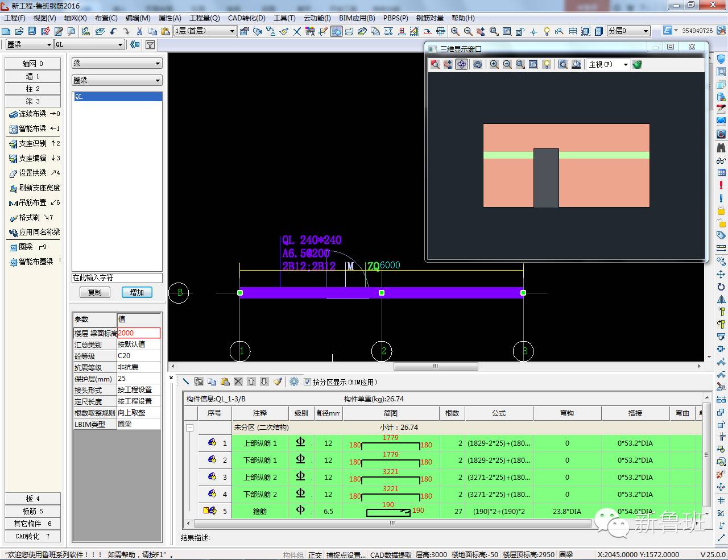728x560 pixels.
Task: Toggle 正交 mode in the status bar
Action: tap(315, 555)
